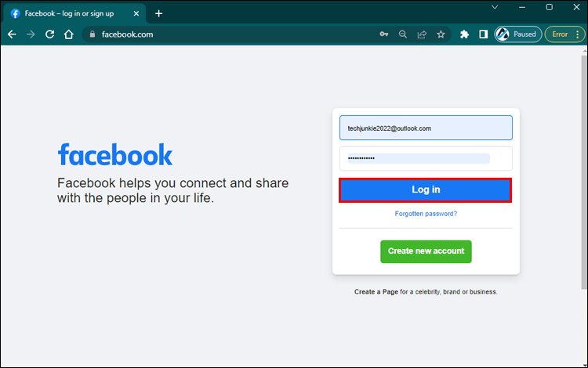Reload the Facebook page
This screenshot has height=368, width=588.
pyautogui.click(x=49, y=34)
